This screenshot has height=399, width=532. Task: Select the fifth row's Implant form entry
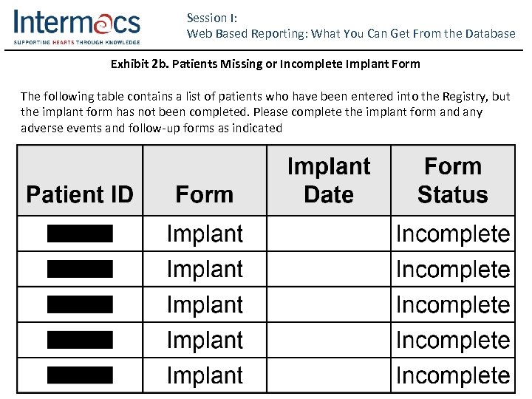pyautogui.click(x=205, y=375)
